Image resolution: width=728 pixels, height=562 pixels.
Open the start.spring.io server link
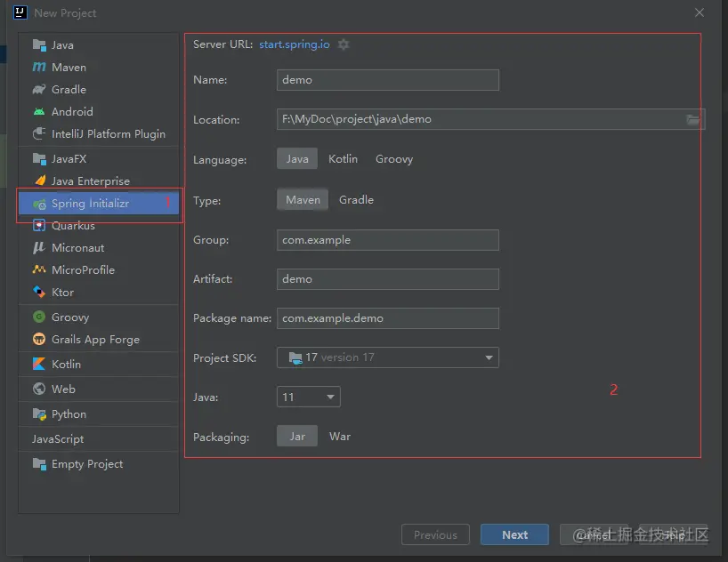point(295,44)
